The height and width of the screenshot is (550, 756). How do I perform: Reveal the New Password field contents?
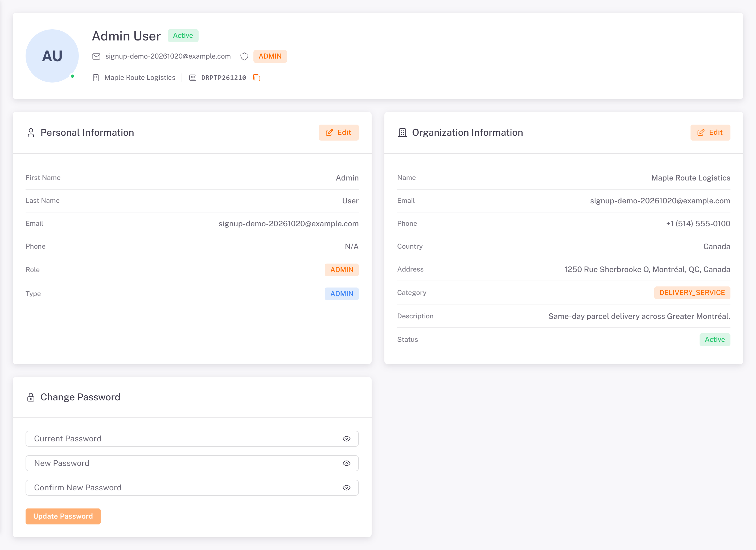pyautogui.click(x=347, y=463)
